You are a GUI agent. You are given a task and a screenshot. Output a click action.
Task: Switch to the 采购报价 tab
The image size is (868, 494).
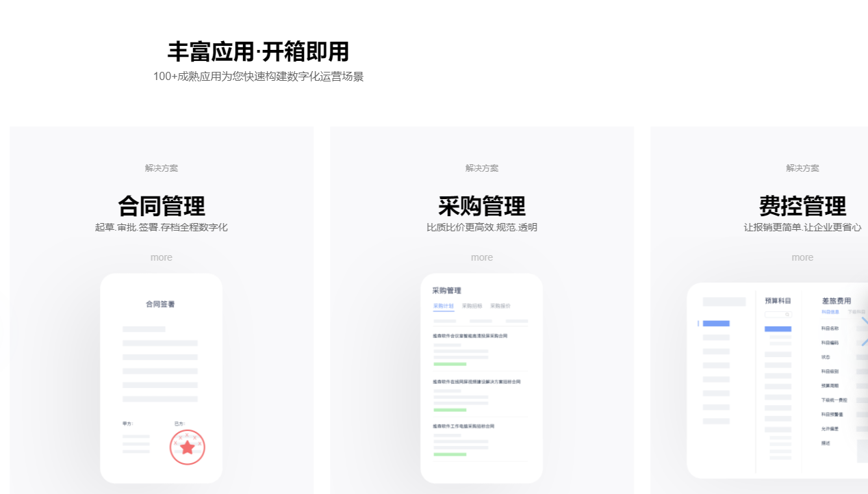[x=500, y=307]
